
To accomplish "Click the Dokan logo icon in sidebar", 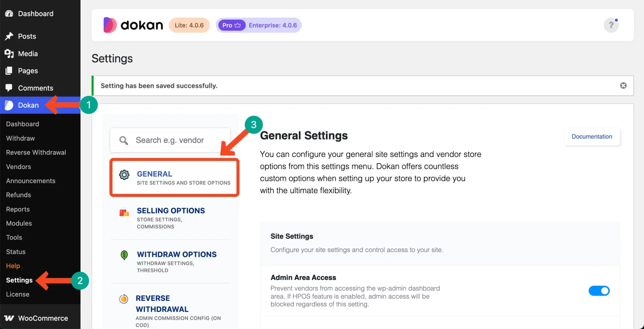I will pyautogui.click(x=9, y=105).
